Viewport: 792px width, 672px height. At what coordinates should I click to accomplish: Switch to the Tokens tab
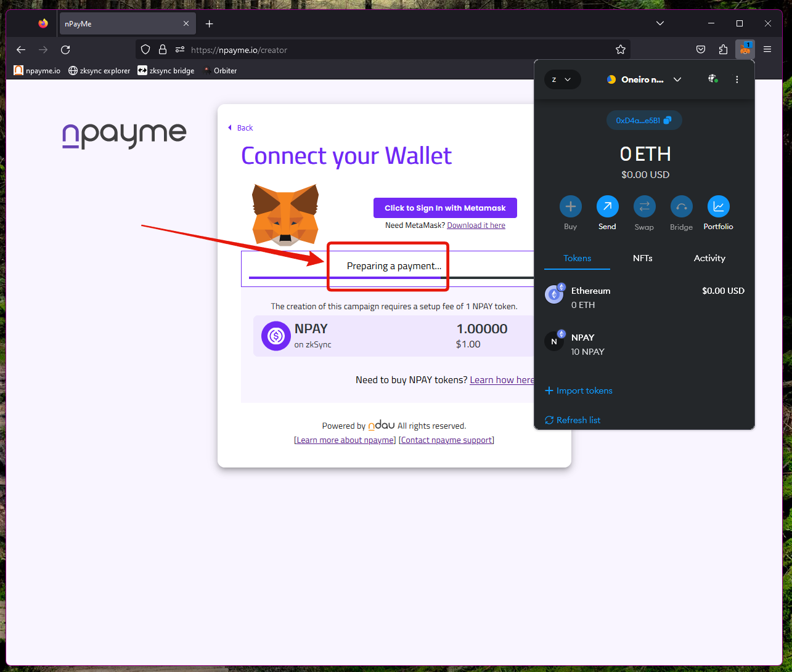pos(578,258)
